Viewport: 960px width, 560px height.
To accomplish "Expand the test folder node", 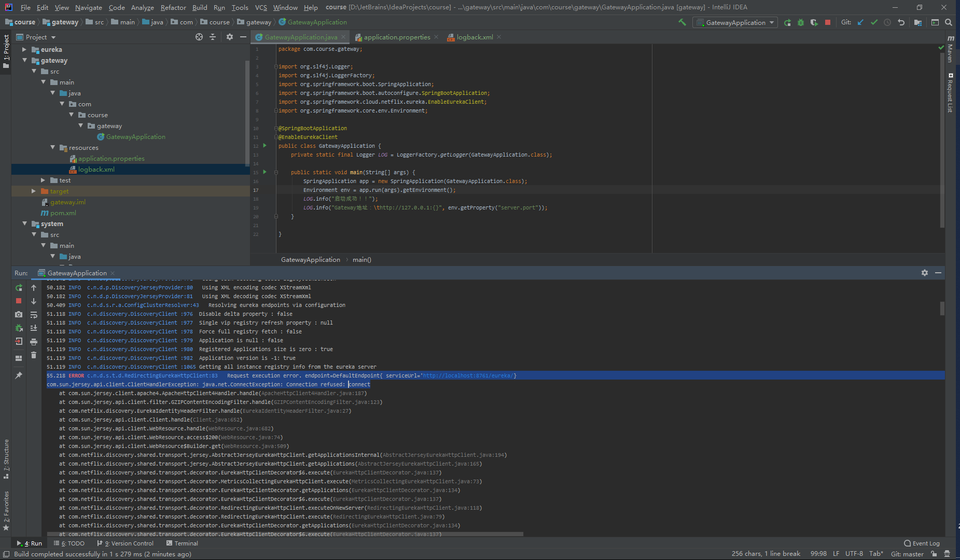I will coord(43,180).
